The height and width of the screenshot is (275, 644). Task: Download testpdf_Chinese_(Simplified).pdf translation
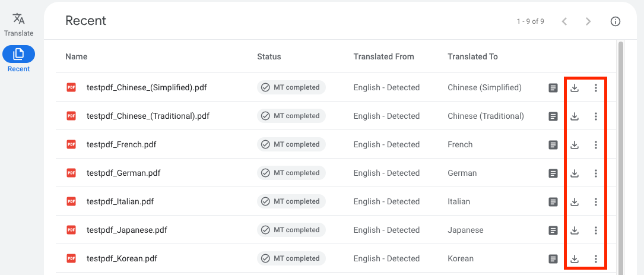point(574,88)
